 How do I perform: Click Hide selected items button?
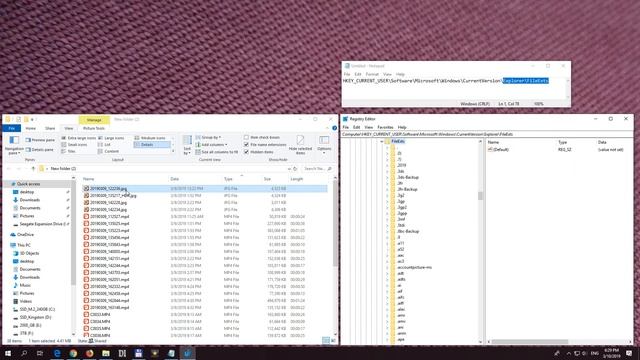tap(300, 145)
